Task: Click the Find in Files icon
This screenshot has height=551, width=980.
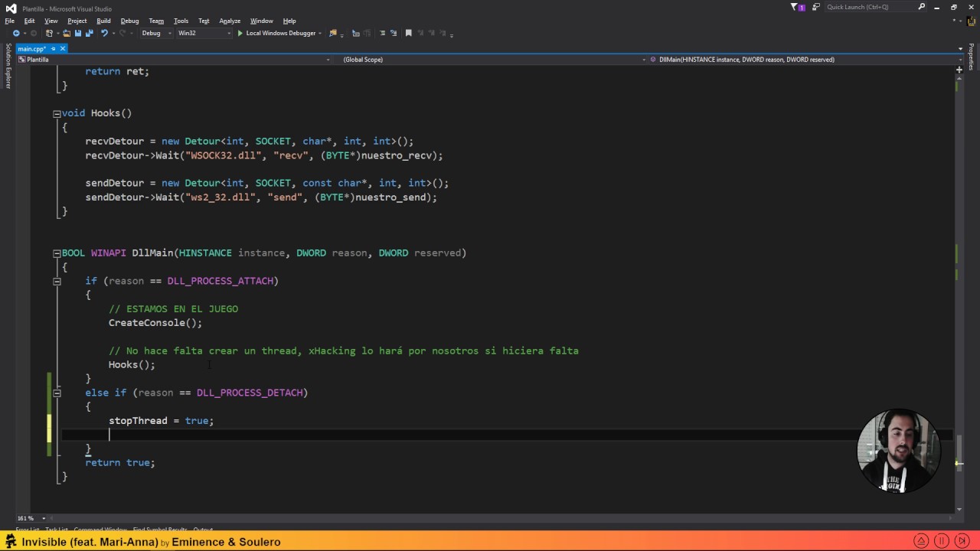Action: [x=332, y=33]
